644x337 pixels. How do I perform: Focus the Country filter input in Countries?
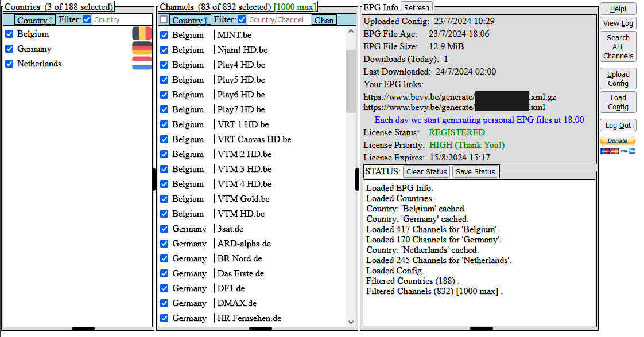pos(122,19)
